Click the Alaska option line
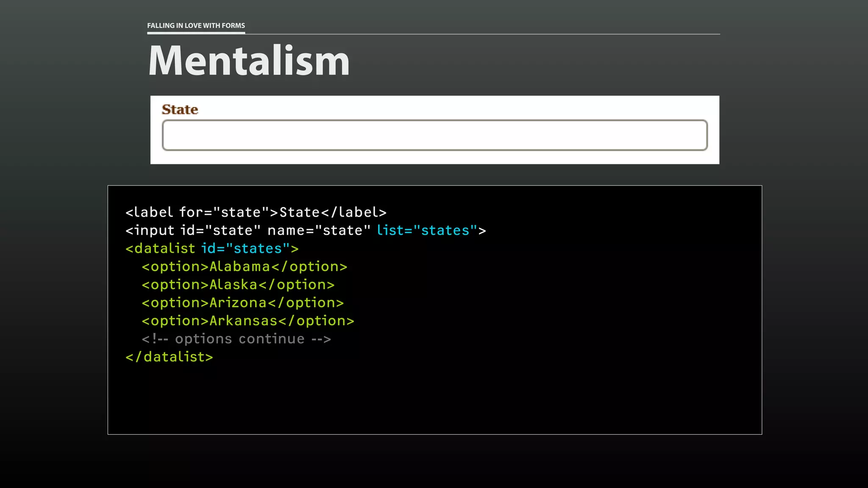 (238, 285)
